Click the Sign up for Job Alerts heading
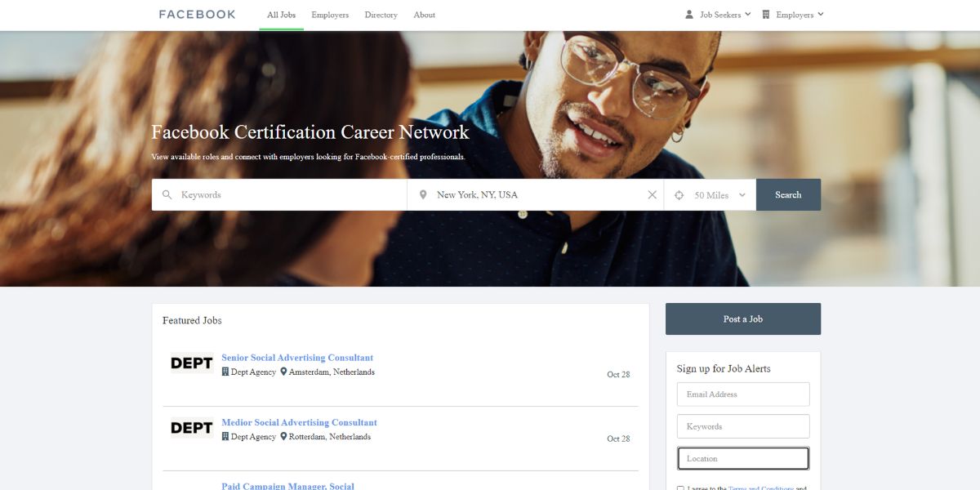980x490 pixels. (724, 368)
